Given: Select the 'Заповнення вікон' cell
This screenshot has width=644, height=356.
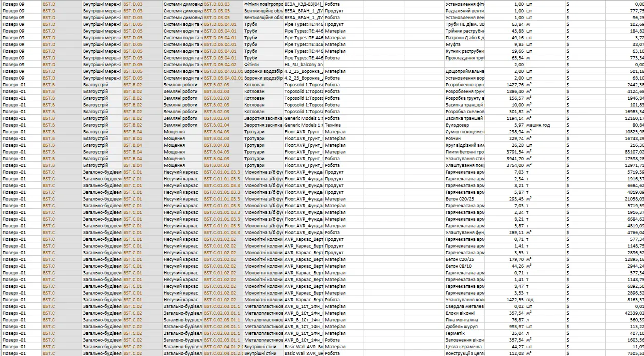Looking at the screenshot, I should 465,339.
